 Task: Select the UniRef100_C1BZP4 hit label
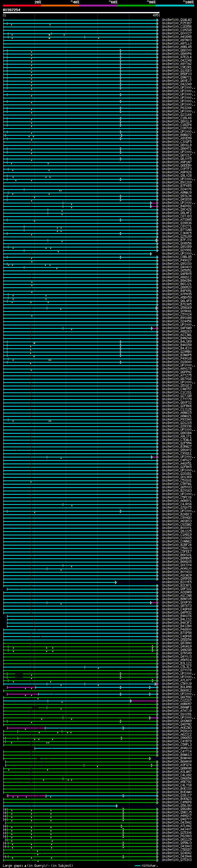point(177,125)
